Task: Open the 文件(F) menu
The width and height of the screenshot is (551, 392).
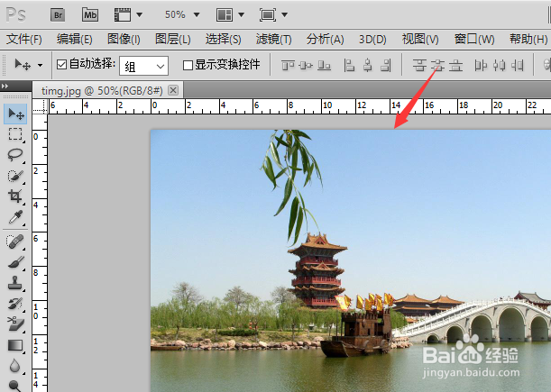Action: (x=23, y=39)
